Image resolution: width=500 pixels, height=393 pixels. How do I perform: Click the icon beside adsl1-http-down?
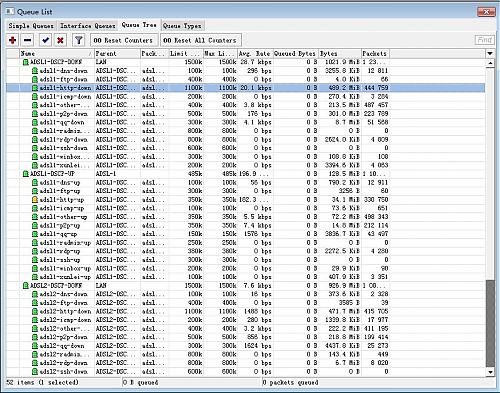tap(35, 88)
